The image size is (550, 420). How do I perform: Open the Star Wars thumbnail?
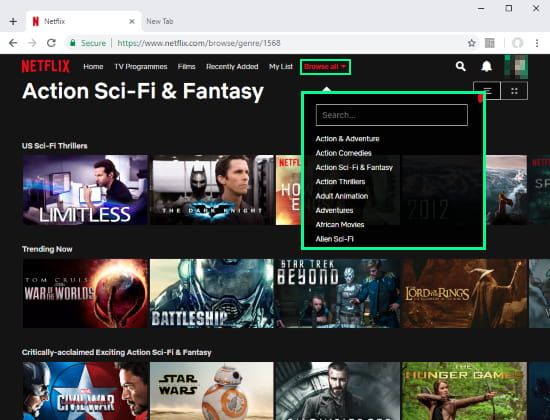click(212, 391)
